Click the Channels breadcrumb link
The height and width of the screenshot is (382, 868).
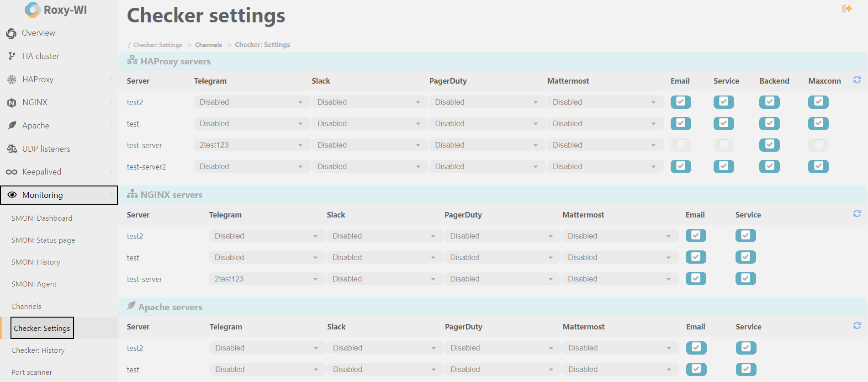[x=208, y=45]
